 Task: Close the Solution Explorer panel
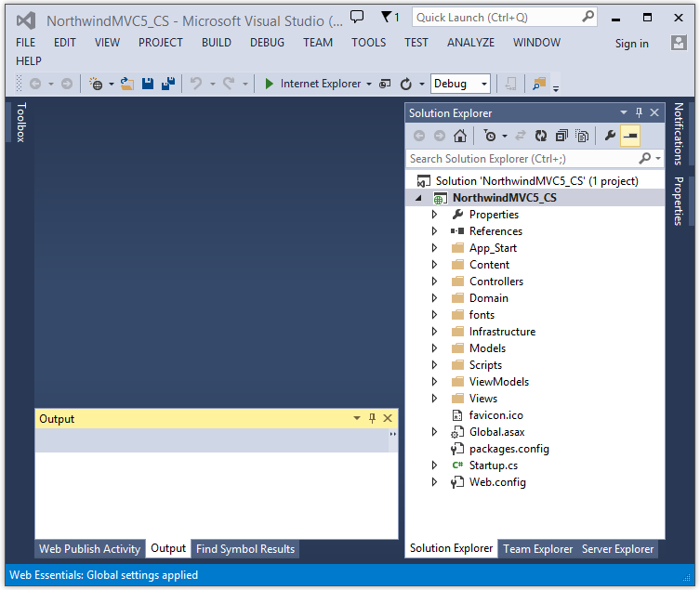(x=654, y=112)
